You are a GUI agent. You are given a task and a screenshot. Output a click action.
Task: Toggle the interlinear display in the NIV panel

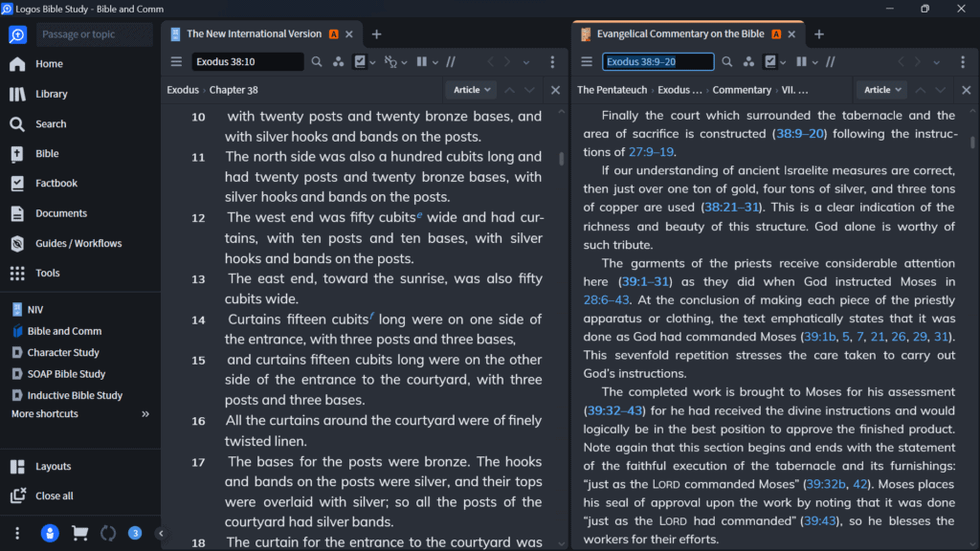[x=392, y=61]
